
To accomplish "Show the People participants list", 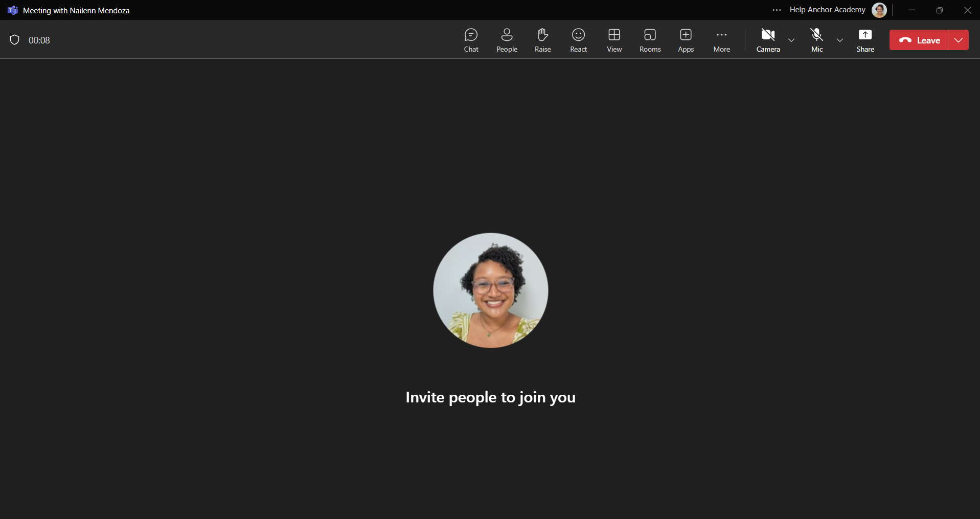I will tap(507, 40).
